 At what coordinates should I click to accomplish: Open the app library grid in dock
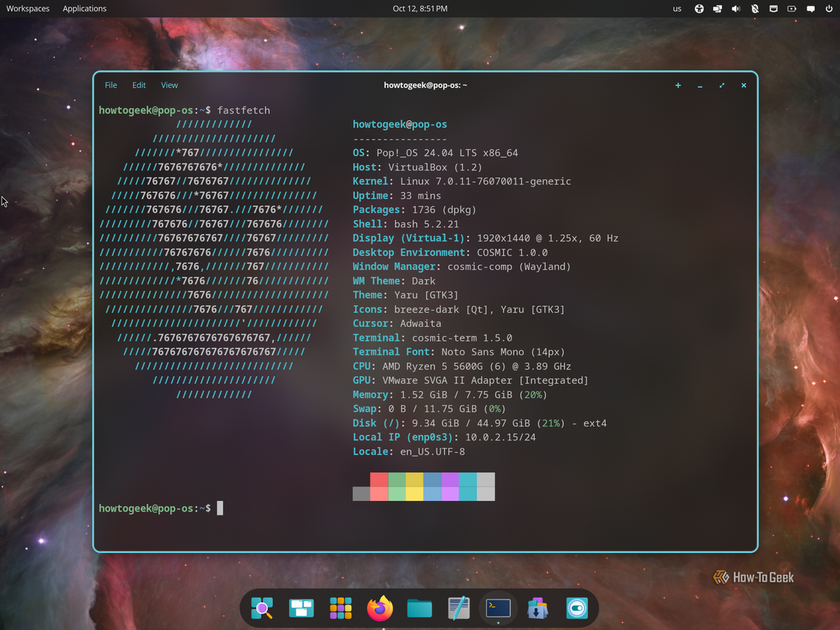[340, 608]
